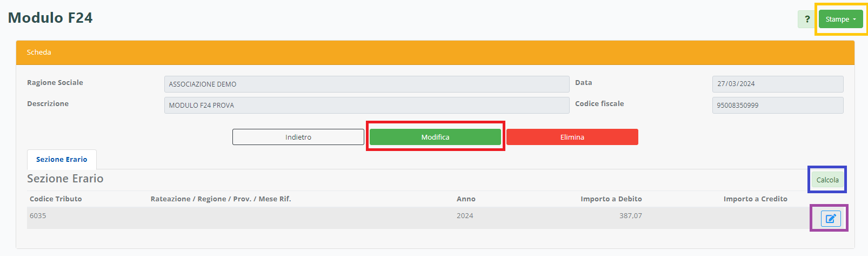This screenshot has width=868, height=256.
Task: Go back with the Indietro button
Action: [x=298, y=137]
